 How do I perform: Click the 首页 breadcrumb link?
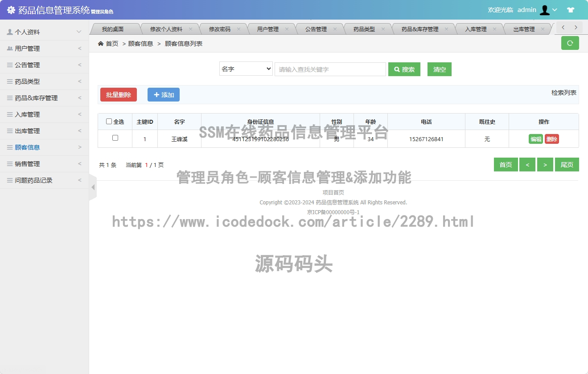[x=112, y=44]
